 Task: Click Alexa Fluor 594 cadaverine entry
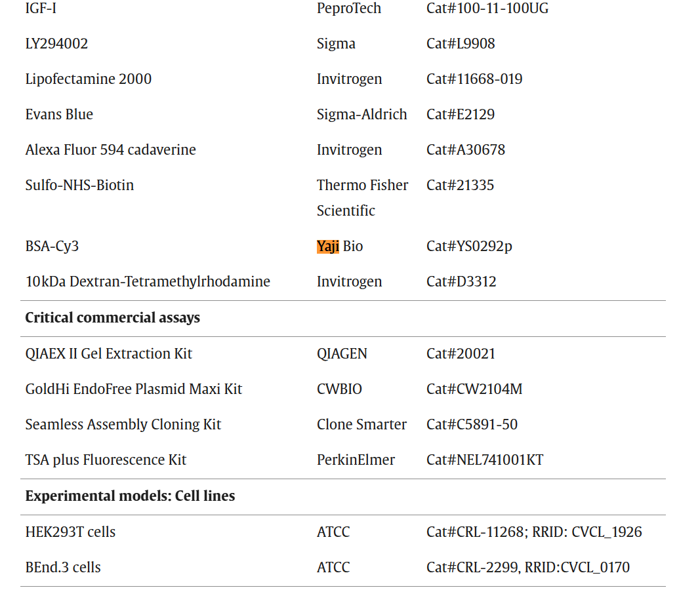[x=110, y=150]
